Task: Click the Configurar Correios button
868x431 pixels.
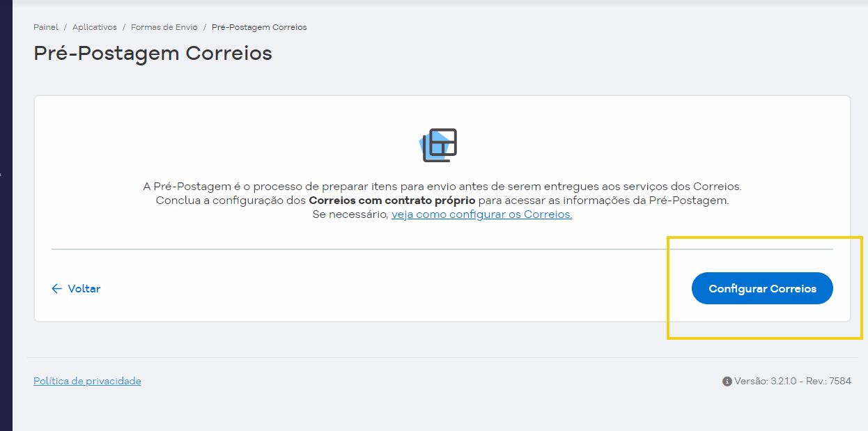Action: 762,288
